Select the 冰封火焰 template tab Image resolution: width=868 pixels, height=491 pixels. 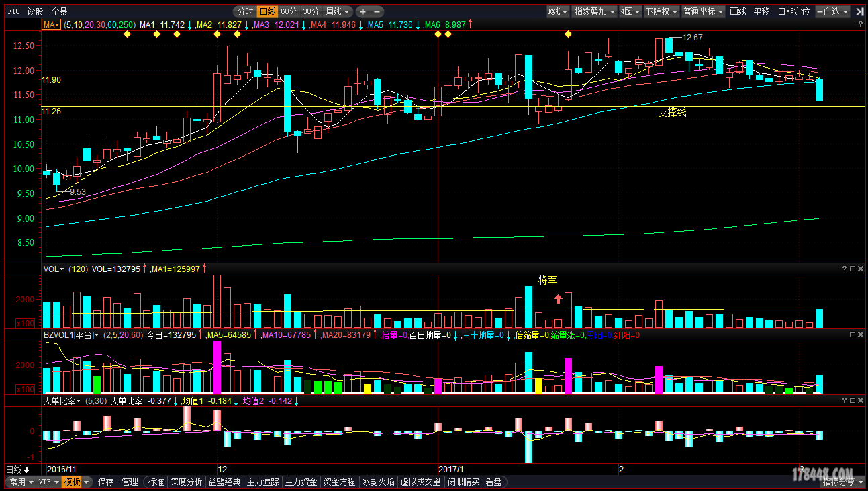[378, 482]
